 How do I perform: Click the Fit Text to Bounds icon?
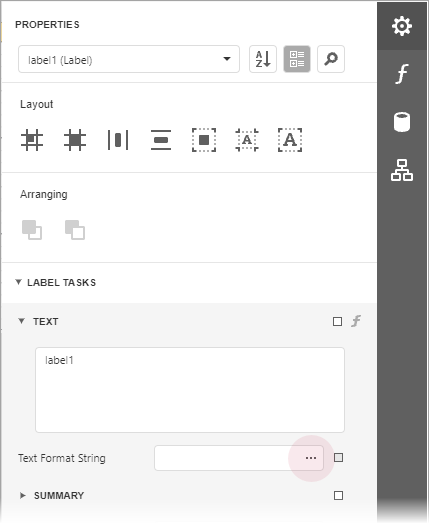pyautogui.click(x=290, y=140)
